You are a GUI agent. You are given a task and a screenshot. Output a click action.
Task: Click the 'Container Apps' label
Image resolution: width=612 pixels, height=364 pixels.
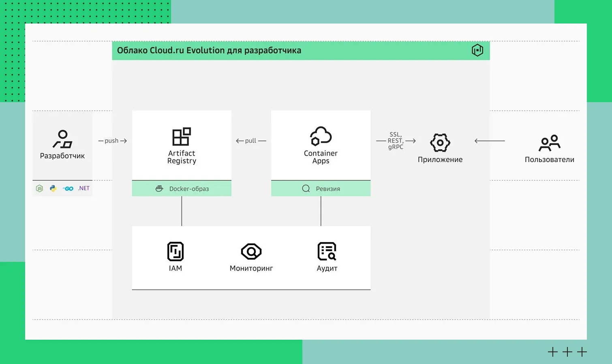pyautogui.click(x=321, y=157)
